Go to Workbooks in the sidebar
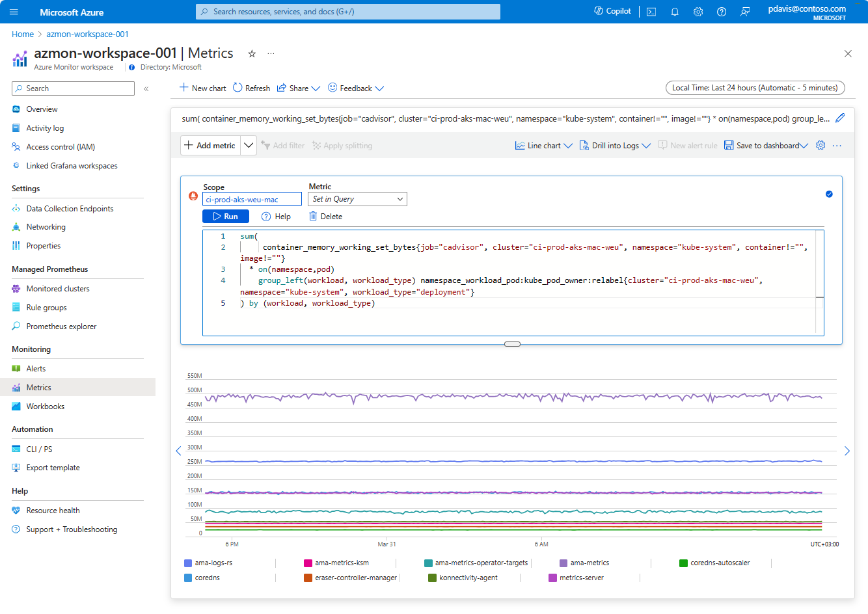Viewport: 868px width, 614px height. [46, 407]
